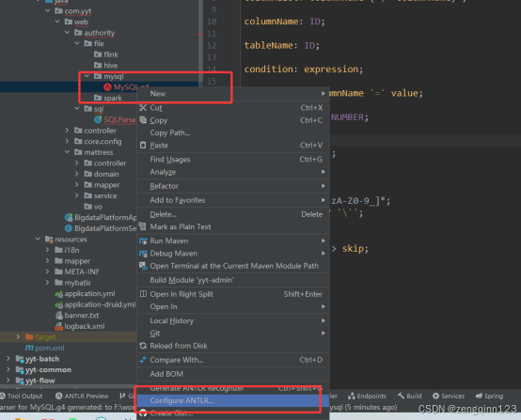Click the Open in Right Split icon
Viewport: 521px width, 420px height.
pyautogui.click(x=143, y=294)
